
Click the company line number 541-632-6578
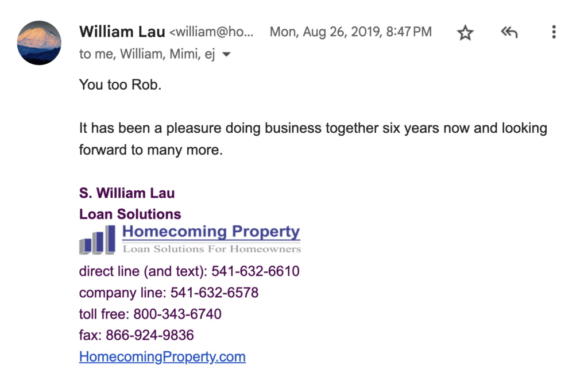[214, 293]
